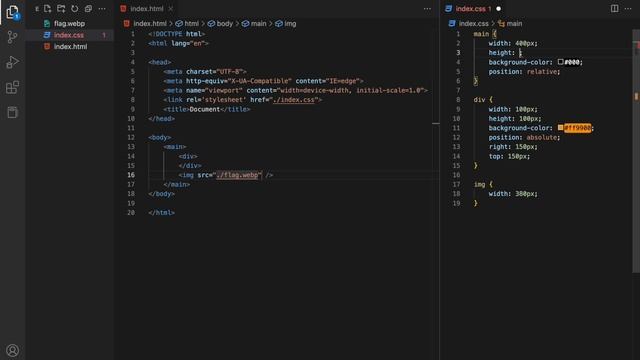
Task: Click the unsaved dot on index.css tab
Action: tap(498, 9)
